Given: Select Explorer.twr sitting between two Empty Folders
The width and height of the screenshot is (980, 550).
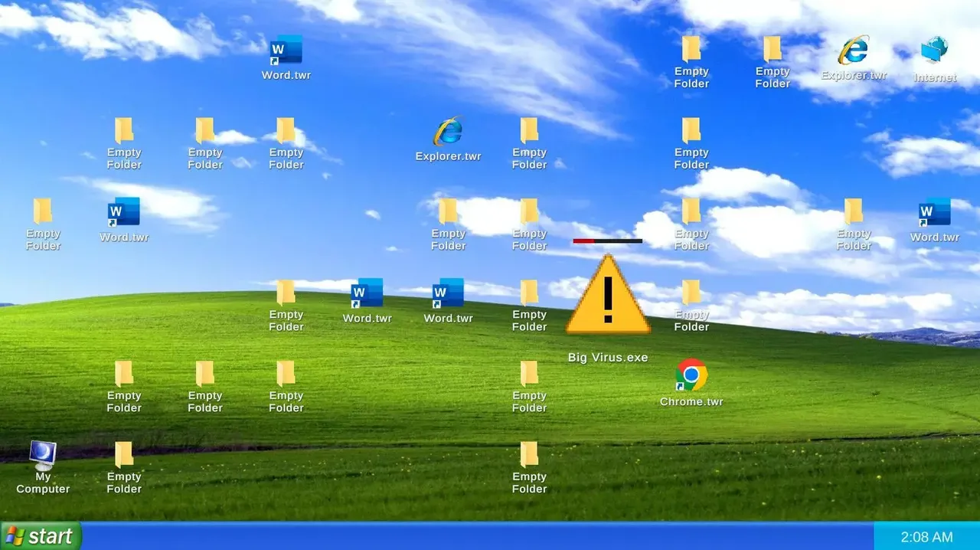Looking at the screenshot, I should [x=448, y=139].
